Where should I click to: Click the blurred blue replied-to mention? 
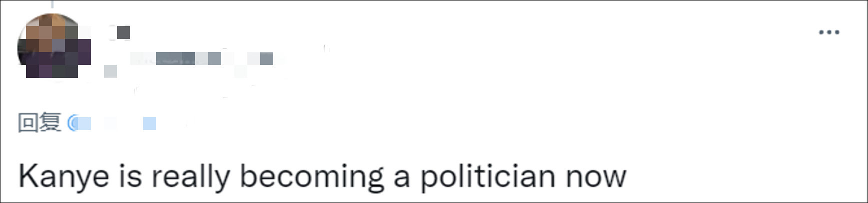click(115, 123)
